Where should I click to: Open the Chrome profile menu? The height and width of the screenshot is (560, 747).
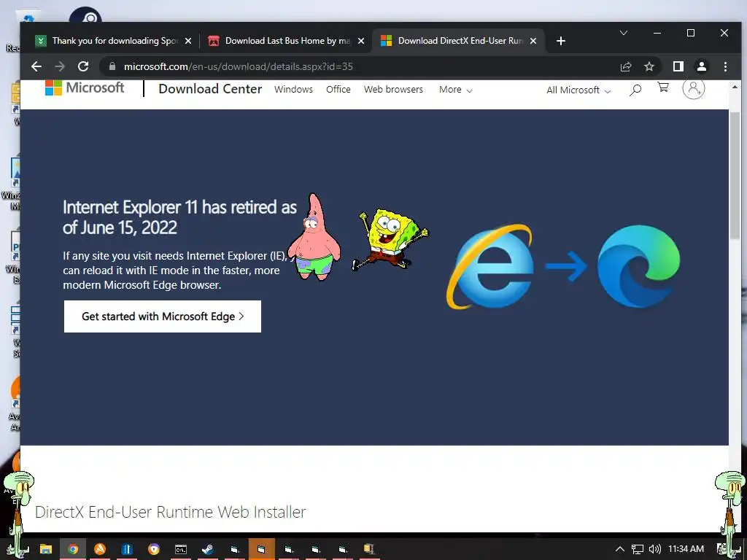coord(702,66)
